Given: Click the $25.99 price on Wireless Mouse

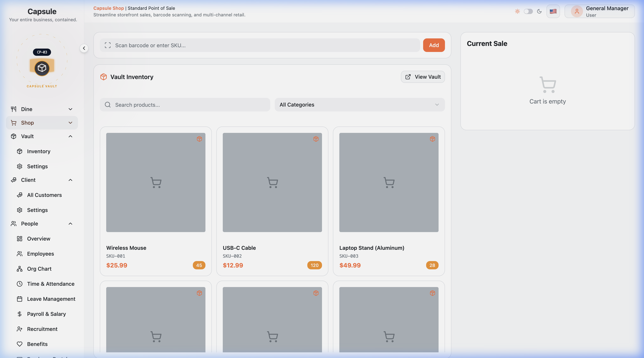Looking at the screenshot, I should 117,265.
